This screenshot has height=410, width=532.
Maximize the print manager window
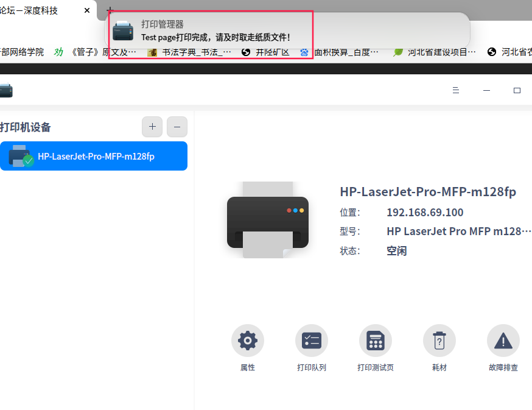coord(517,90)
